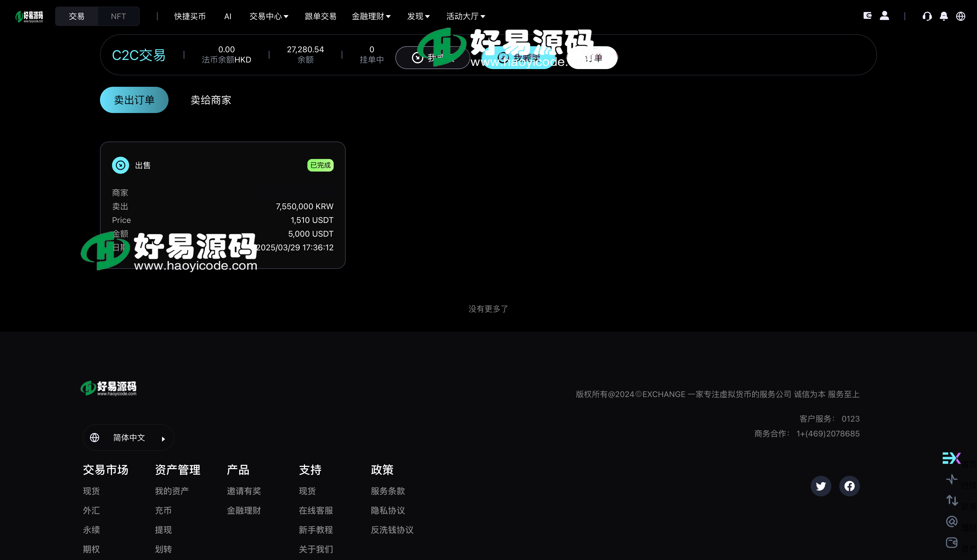Select the 卖出订单 tab
977x560 pixels.
pyautogui.click(x=134, y=100)
